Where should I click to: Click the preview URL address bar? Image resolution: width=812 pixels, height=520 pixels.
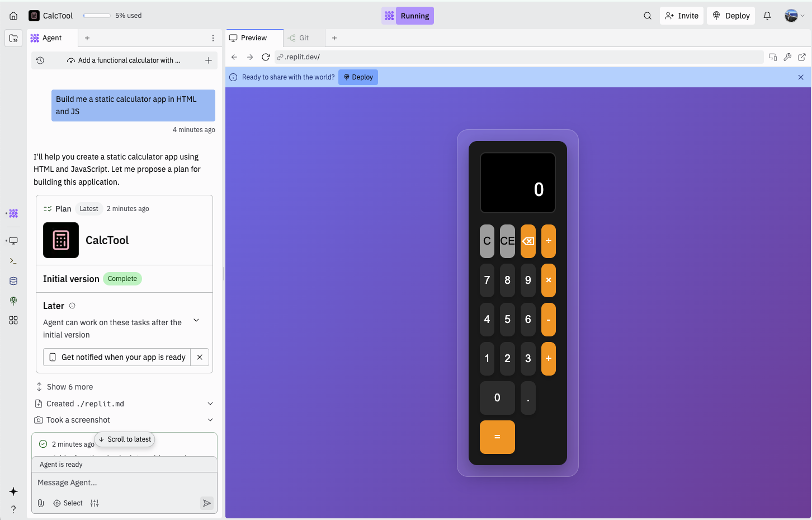tap(519, 57)
